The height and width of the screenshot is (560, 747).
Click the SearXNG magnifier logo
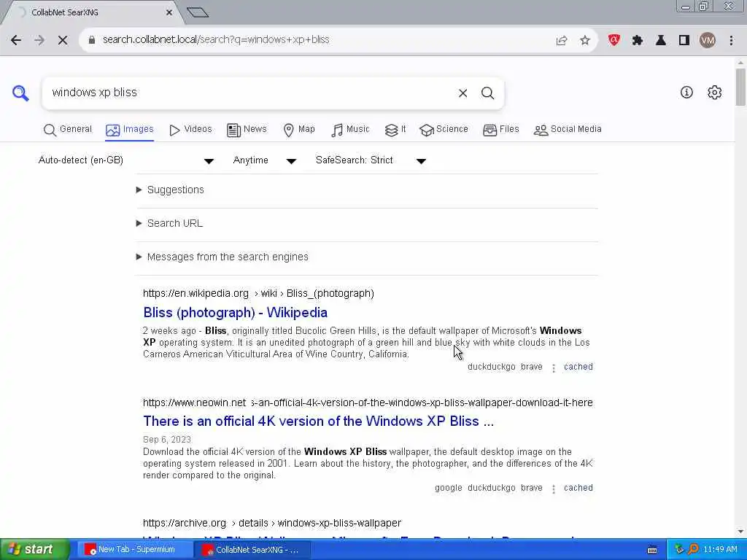click(x=20, y=93)
